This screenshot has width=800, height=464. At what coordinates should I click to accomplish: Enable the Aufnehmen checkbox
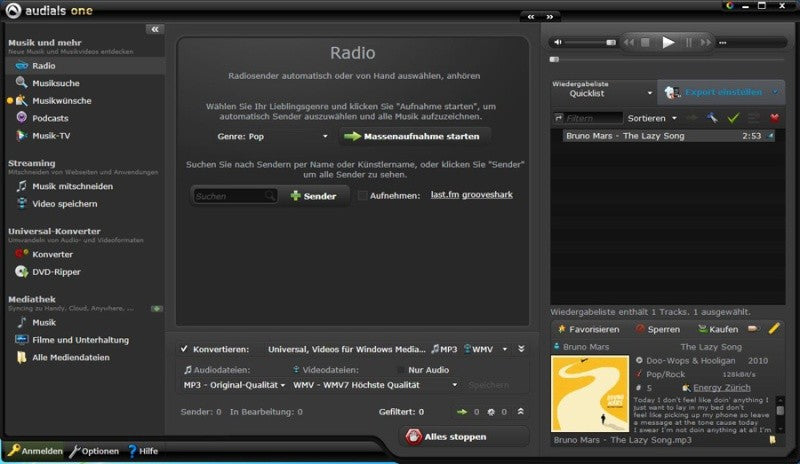tap(362, 196)
